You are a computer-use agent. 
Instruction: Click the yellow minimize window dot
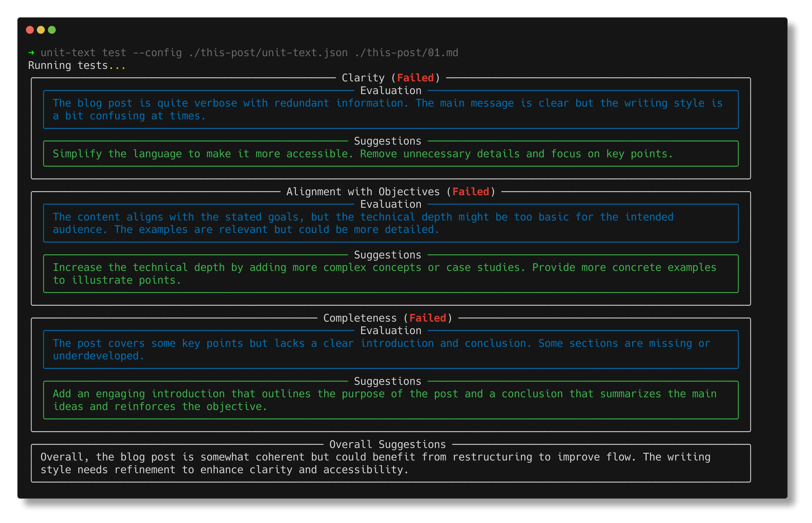(41, 30)
